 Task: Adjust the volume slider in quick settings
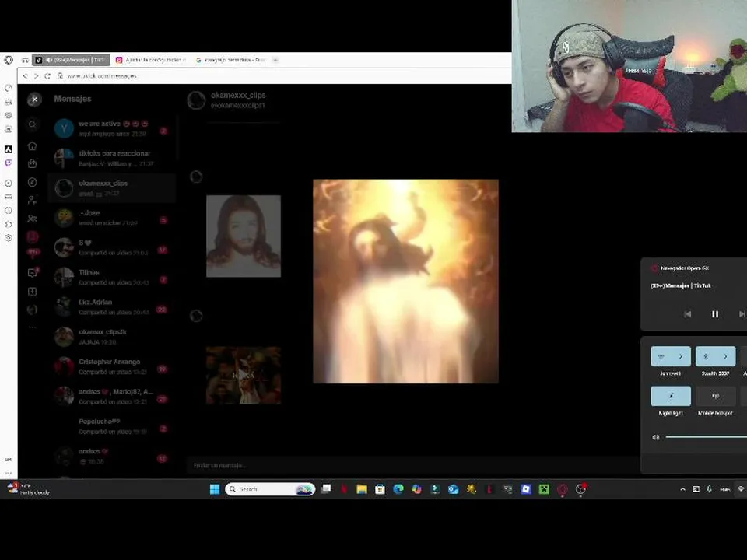pos(706,436)
